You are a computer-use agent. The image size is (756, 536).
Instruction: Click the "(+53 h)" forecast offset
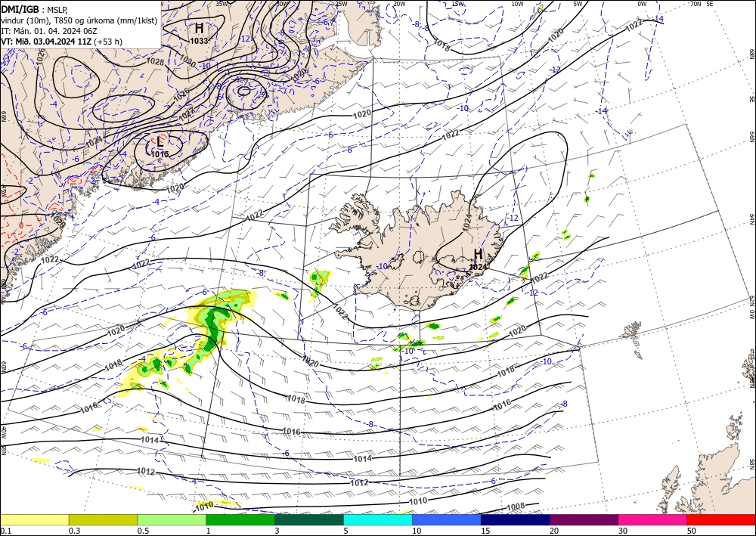(108, 42)
